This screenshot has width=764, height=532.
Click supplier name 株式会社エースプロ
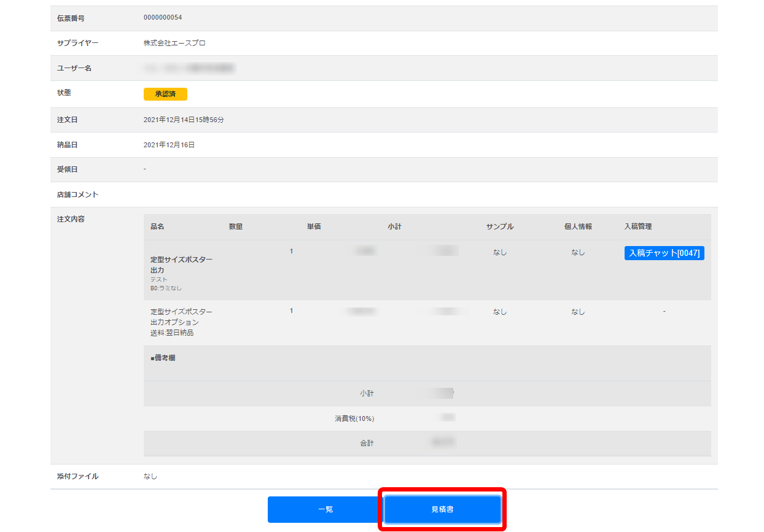click(x=174, y=44)
